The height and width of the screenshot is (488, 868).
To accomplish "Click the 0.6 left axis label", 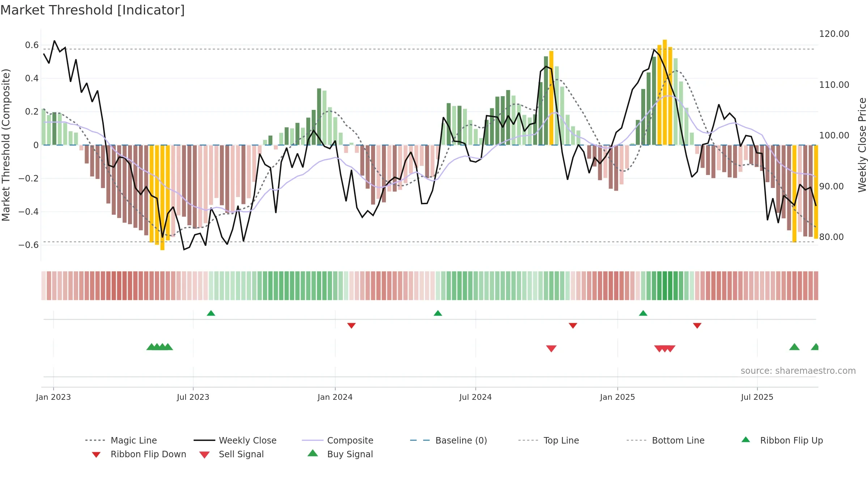I will [32, 45].
